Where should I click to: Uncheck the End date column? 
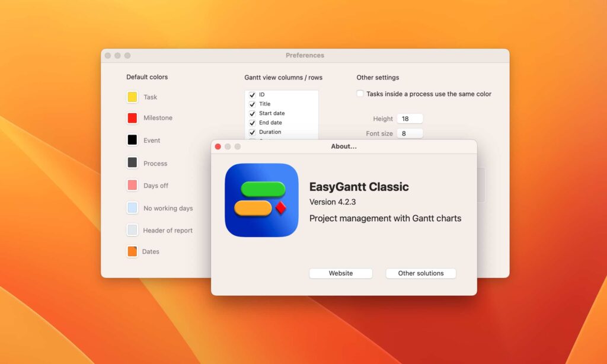click(x=253, y=122)
